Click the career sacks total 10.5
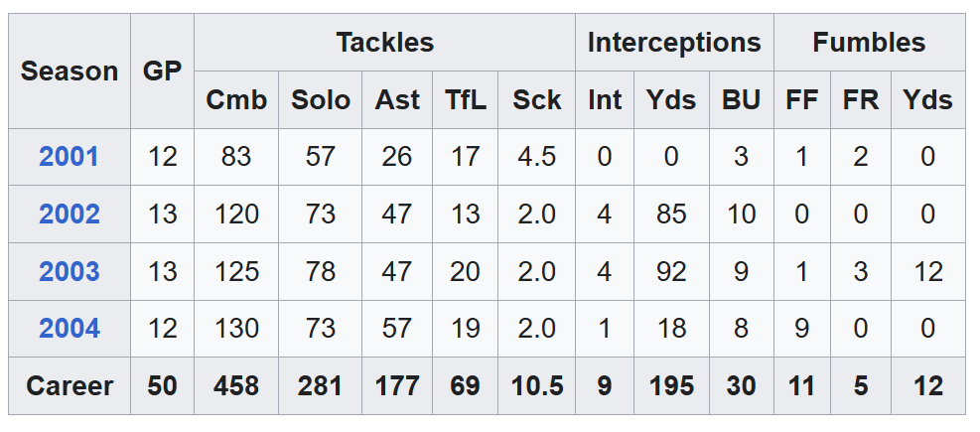Screen dimensions: 980x432 pyautogui.click(x=537, y=385)
